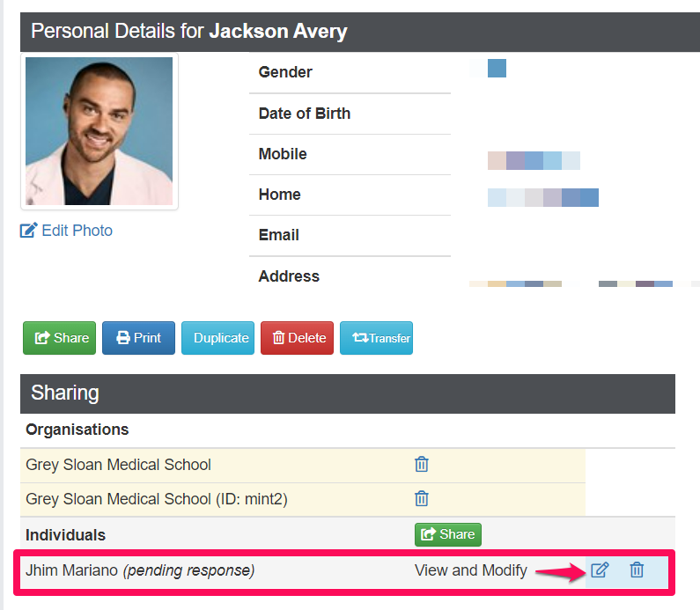Click the edit permission icon for Jhim Mariano
This screenshot has width=700, height=610.
coord(600,570)
